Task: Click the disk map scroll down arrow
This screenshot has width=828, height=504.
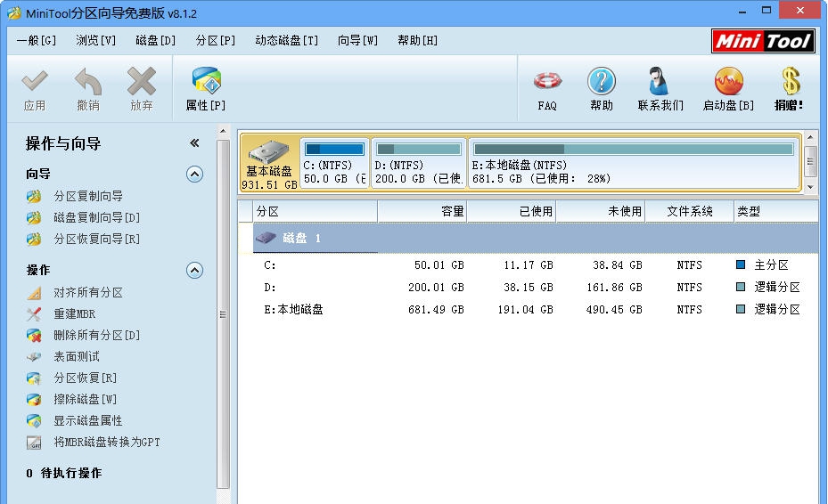Action: (810, 187)
